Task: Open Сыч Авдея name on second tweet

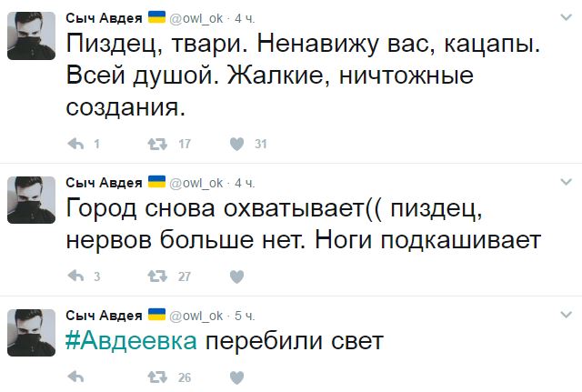Action: 104,183
